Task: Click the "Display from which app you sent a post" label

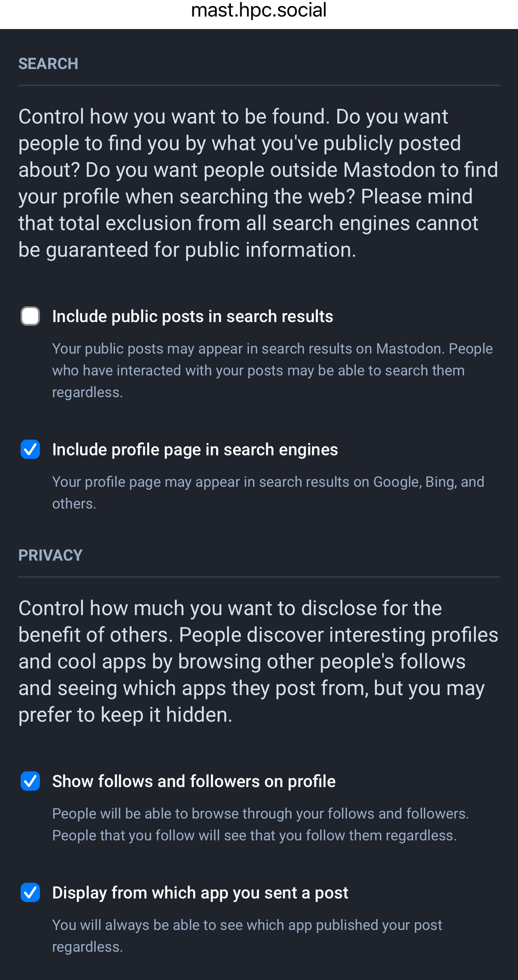Action: pos(200,893)
